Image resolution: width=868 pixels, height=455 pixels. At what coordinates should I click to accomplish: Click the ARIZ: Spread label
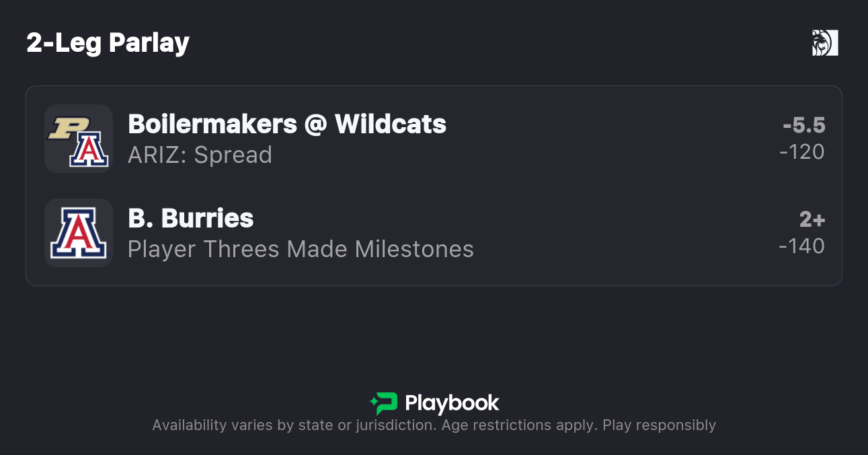point(200,155)
